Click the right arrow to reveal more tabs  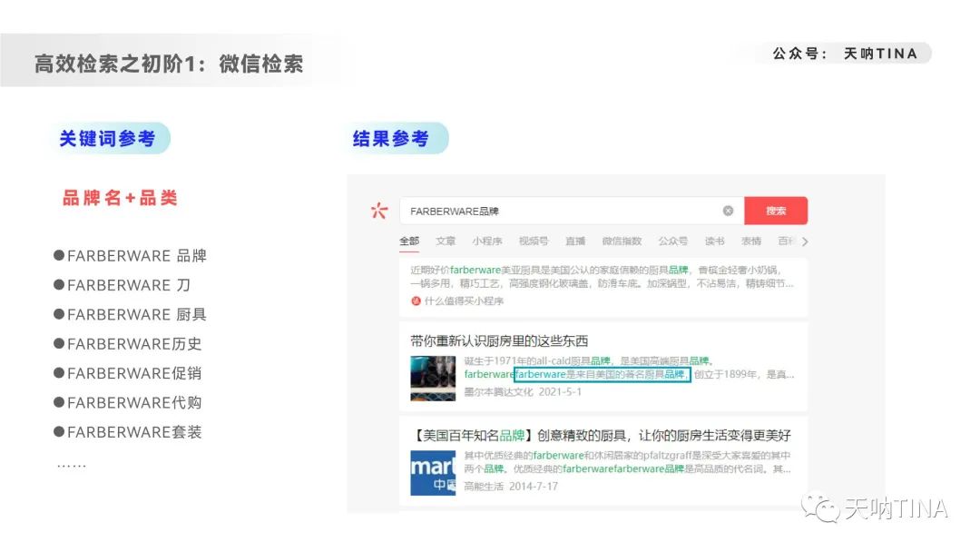pyautogui.click(x=807, y=241)
